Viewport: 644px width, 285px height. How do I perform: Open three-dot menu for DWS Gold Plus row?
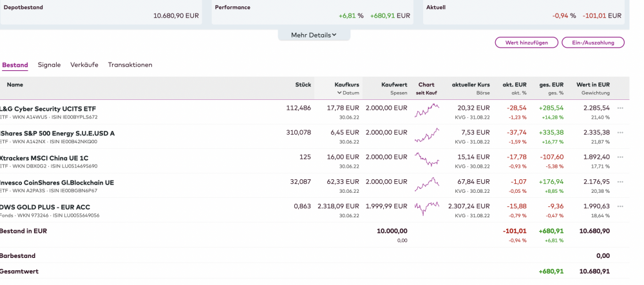click(620, 207)
